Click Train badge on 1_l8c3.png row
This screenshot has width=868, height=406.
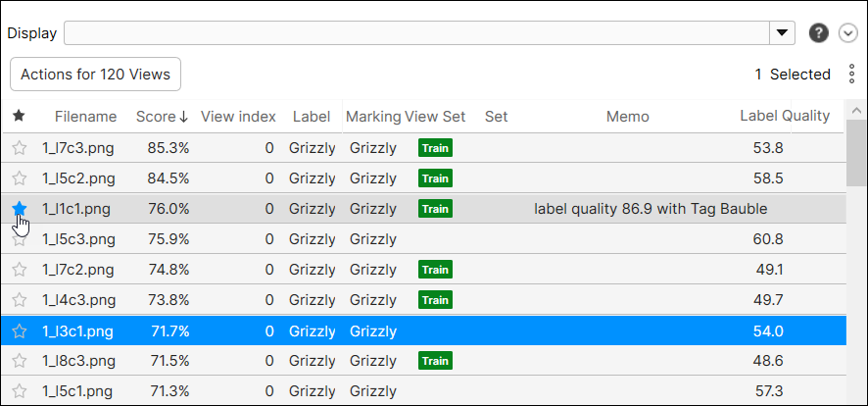tap(435, 361)
